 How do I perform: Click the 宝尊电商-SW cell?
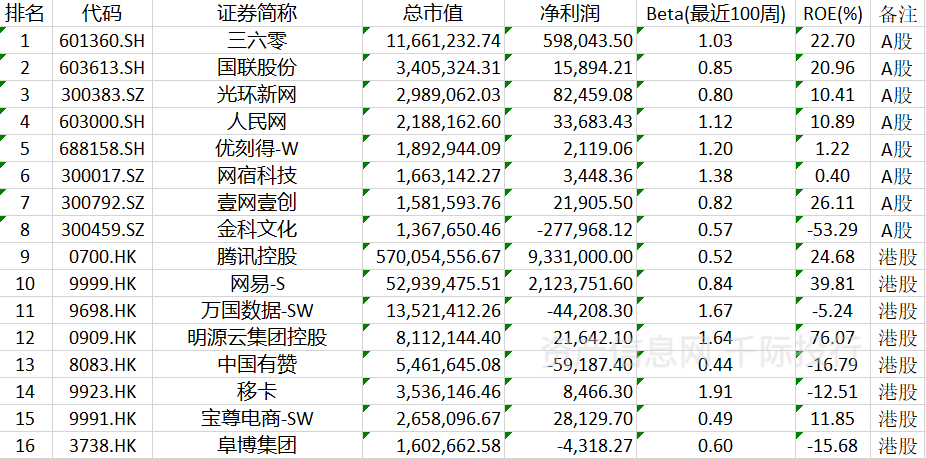click(257, 418)
